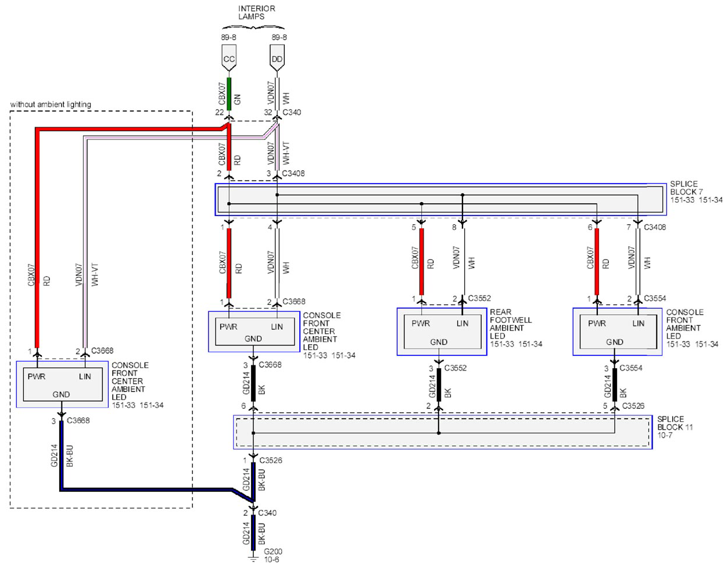Click the VDN07 label on pin 7 wire
This screenshot has width=728, height=568.
[x=632, y=258]
